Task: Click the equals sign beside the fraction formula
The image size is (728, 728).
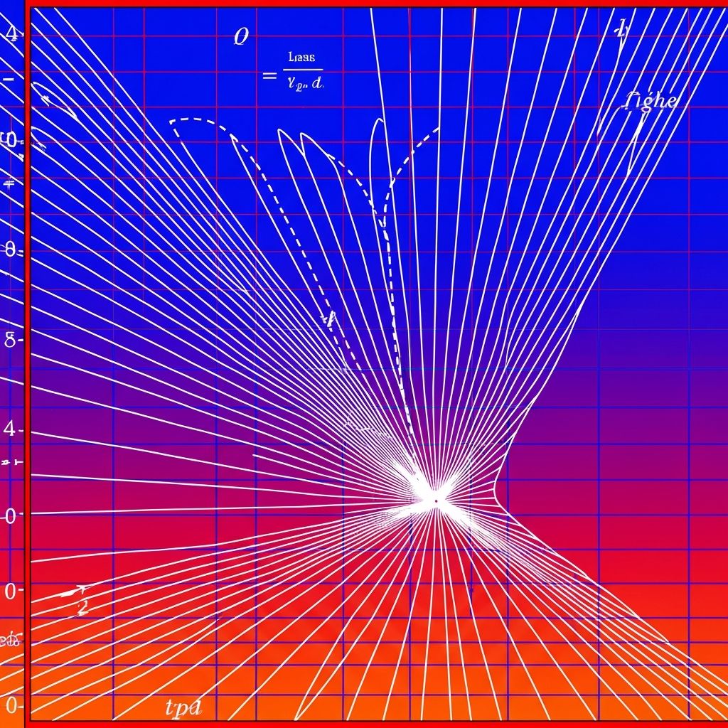Action: 269,75
